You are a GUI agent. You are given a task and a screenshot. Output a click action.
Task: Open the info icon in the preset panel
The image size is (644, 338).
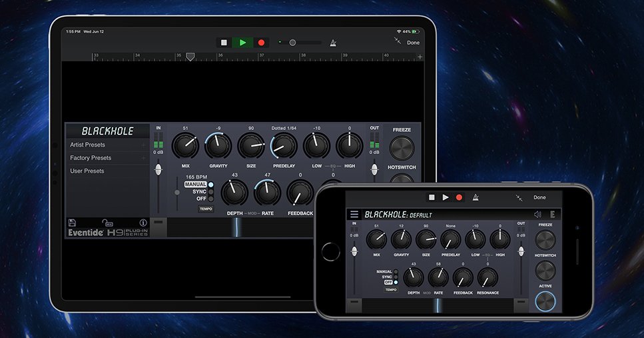coord(143,222)
